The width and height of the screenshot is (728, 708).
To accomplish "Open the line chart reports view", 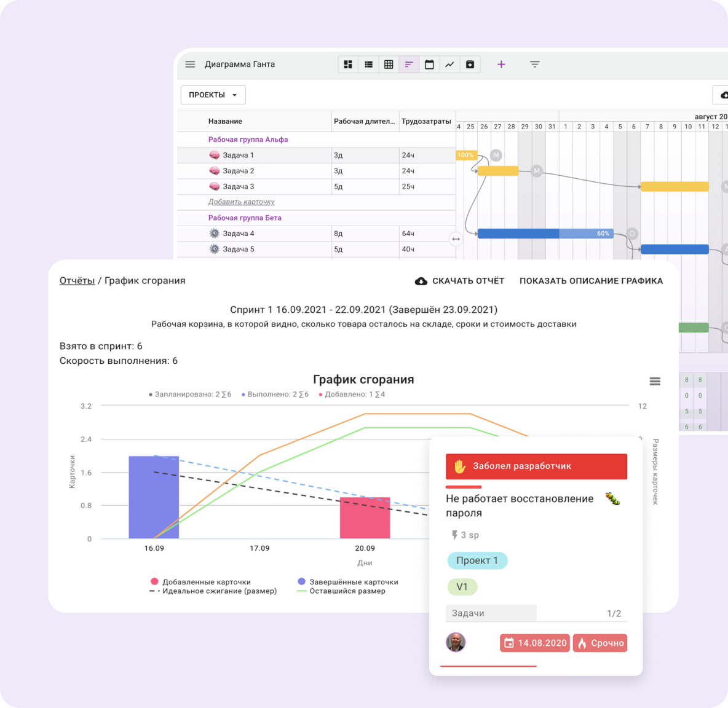I will point(449,65).
